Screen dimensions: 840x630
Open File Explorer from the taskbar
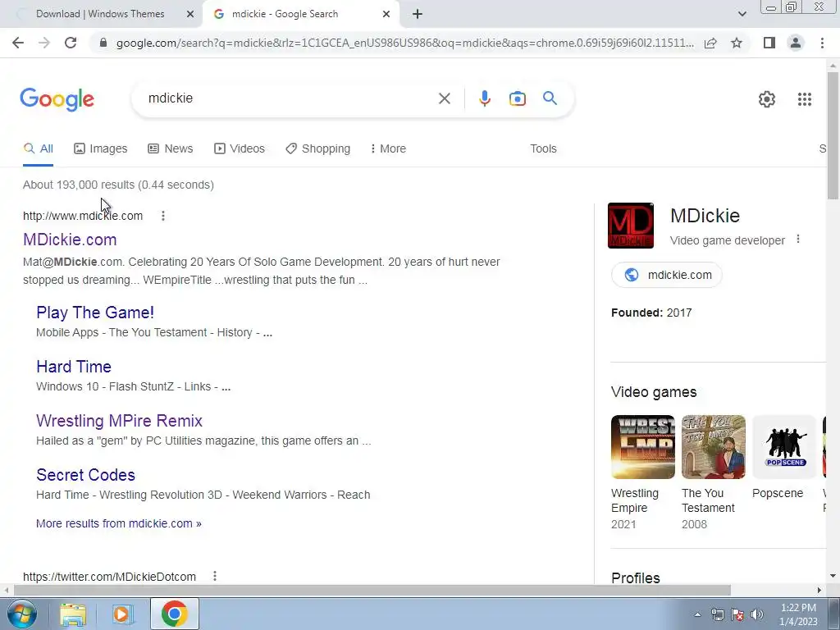click(73, 614)
